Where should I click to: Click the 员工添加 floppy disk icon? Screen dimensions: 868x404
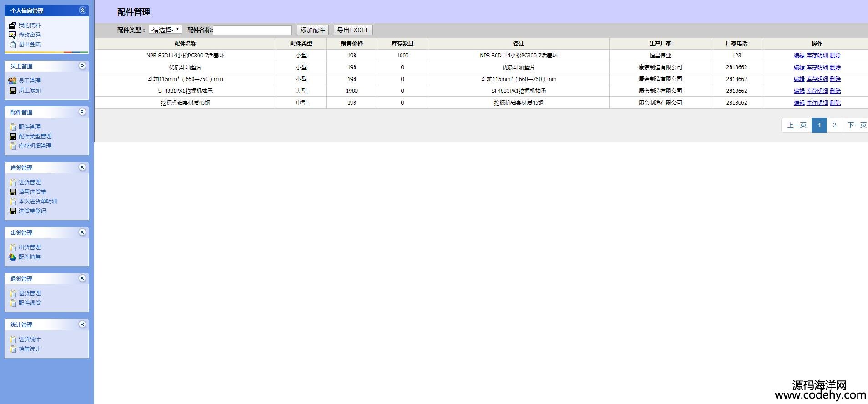(13, 91)
